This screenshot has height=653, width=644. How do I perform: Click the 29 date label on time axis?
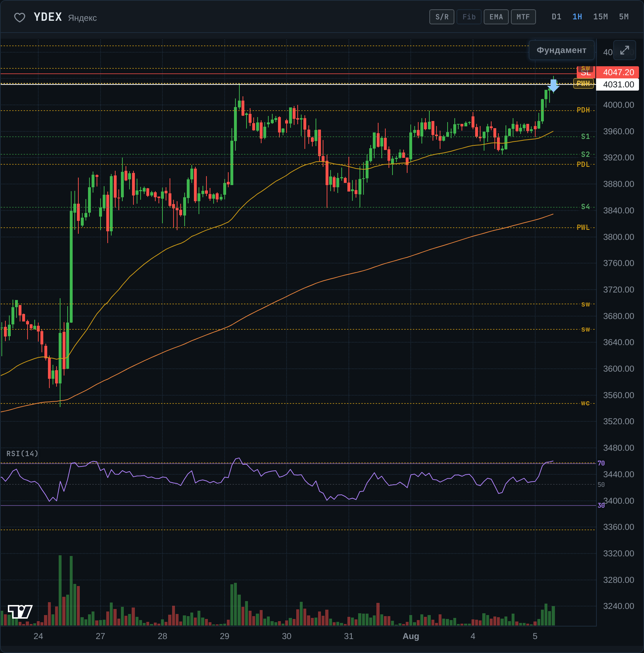tap(225, 636)
